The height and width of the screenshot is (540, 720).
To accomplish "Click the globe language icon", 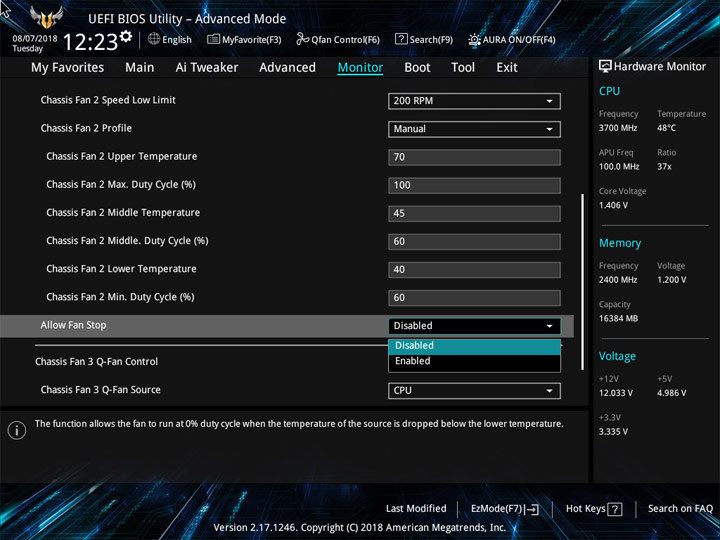I will click(x=154, y=39).
